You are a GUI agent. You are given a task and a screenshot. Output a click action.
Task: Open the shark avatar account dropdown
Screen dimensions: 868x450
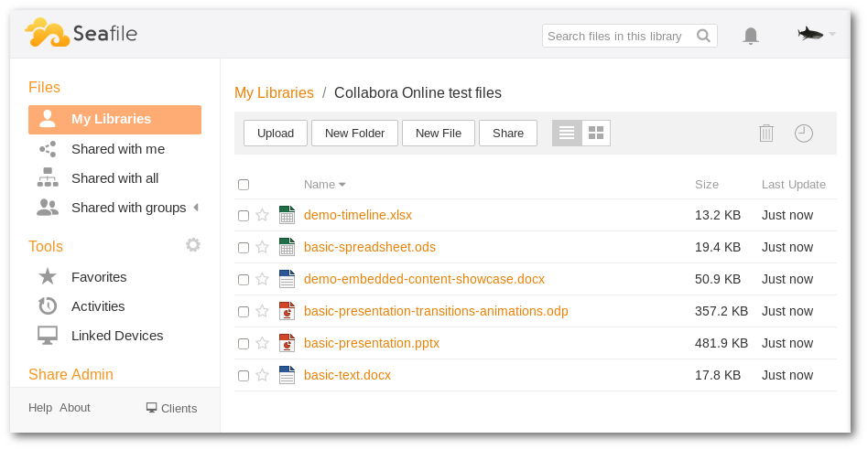(816, 34)
